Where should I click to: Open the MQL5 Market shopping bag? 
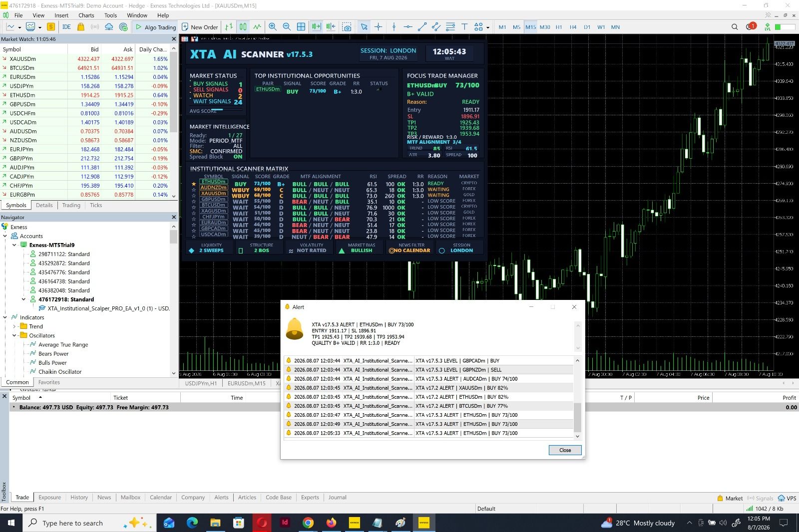click(80, 27)
